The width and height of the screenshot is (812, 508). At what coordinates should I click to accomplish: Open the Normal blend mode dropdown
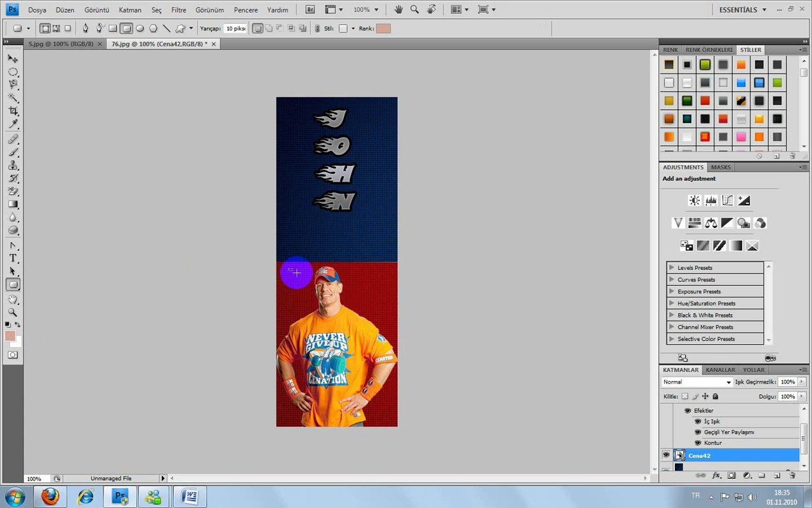(697, 382)
